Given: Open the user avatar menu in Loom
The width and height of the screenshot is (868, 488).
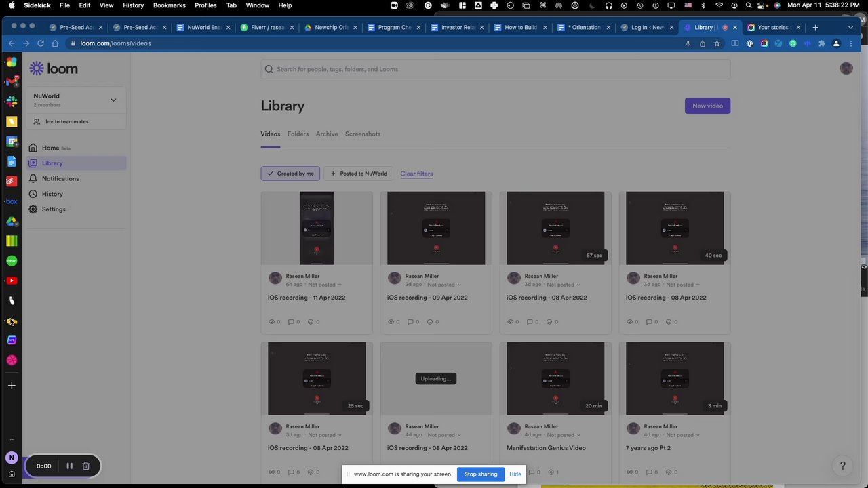Looking at the screenshot, I should (846, 68).
